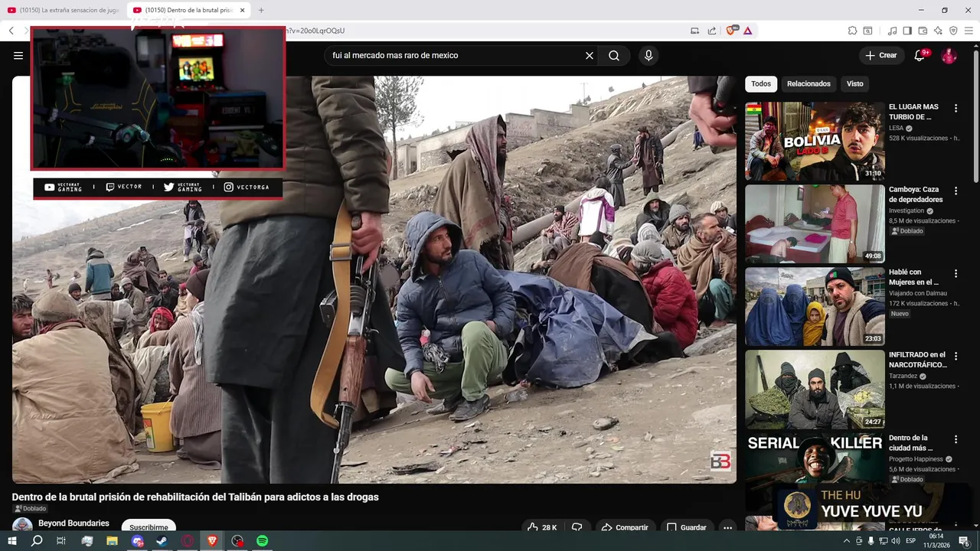
Task: Click the main video player
Action: coord(374,279)
